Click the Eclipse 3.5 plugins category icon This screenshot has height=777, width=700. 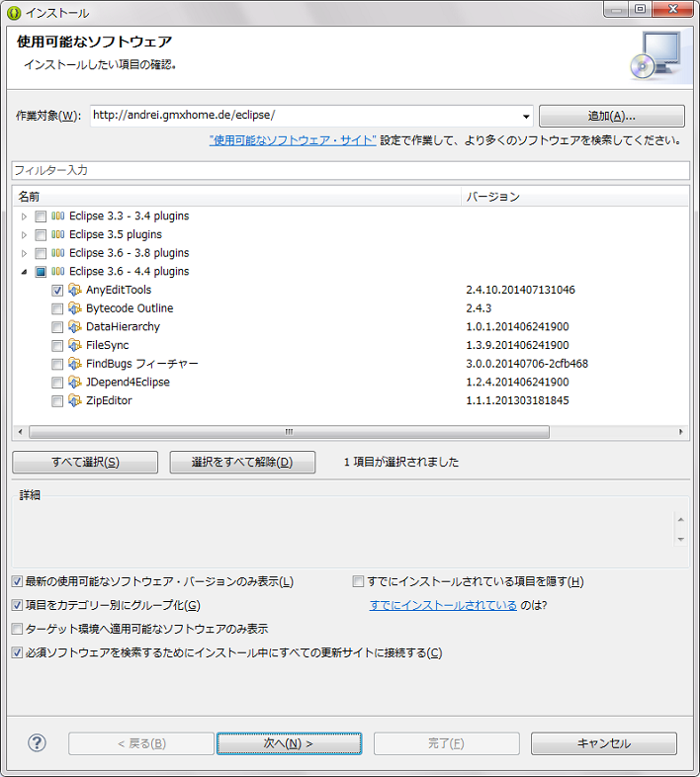click(58, 234)
